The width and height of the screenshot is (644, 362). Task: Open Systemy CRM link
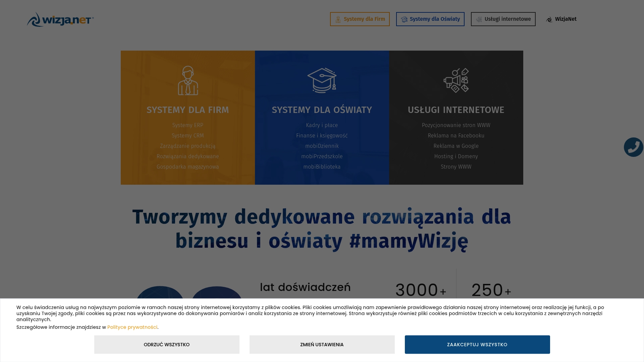pos(188,136)
